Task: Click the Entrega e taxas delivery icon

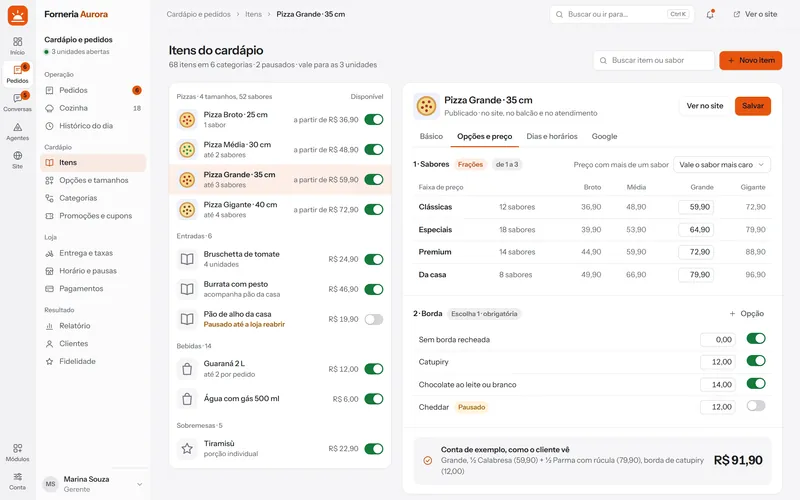Action: coord(49,253)
